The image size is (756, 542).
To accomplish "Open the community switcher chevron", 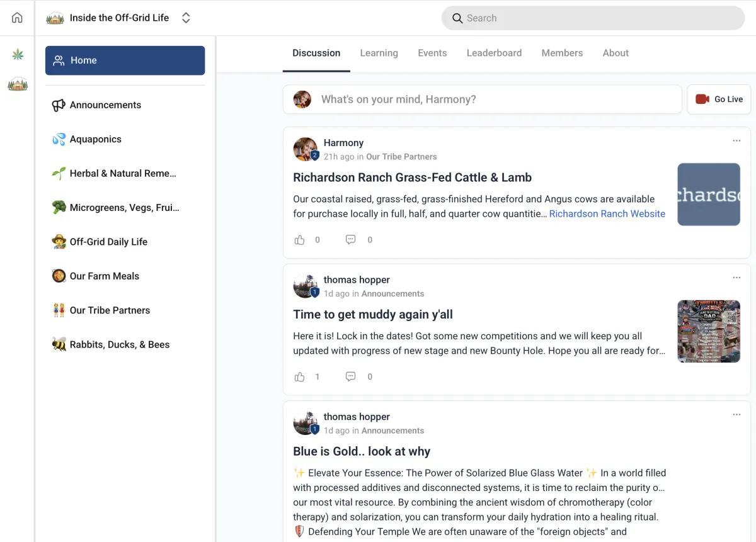I will [x=186, y=18].
